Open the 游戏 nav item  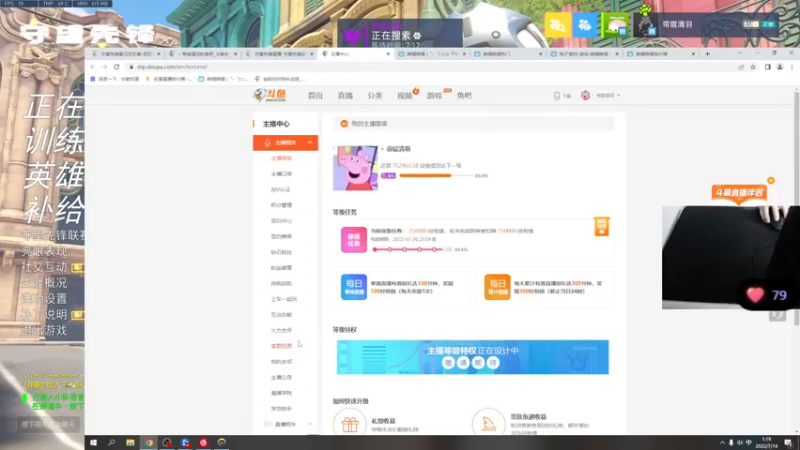[434, 95]
